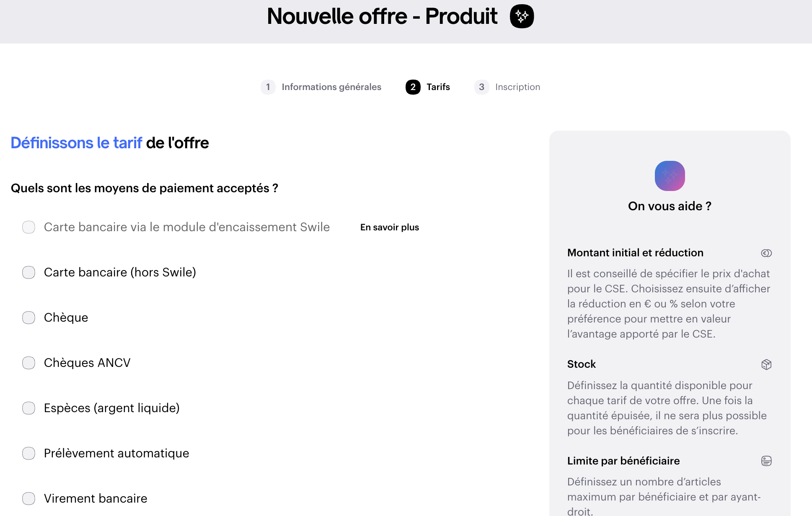Click the icon beside Limite par bénéficiaire
Image resolution: width=812 pixels, height=516 pixels.
click(766, 461)
